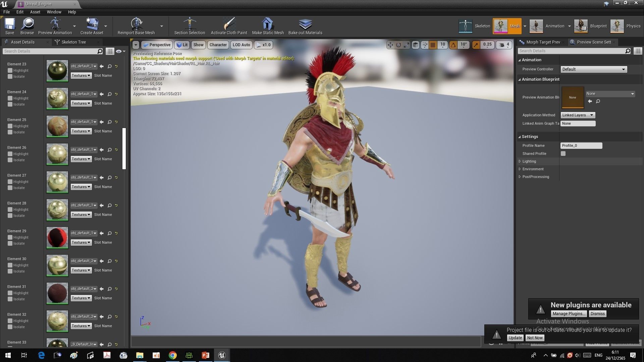This screenshot has width=644, height=362.
Task: Enable Highlight for Element 30
Action: point(10,265)
